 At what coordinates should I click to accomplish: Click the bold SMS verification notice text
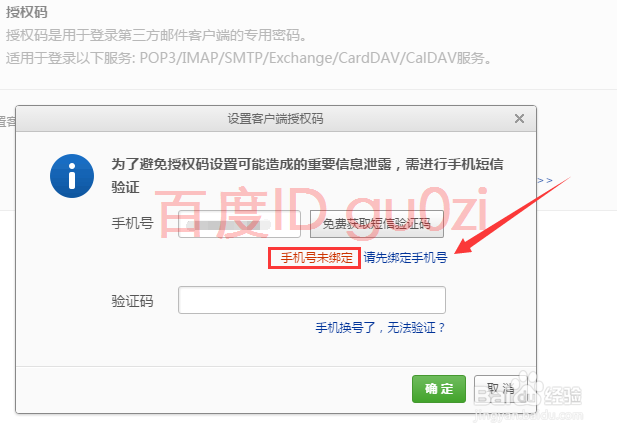[307, 175]
